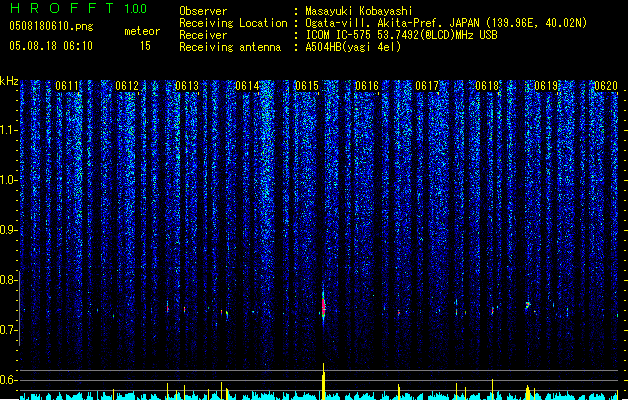
Task: Select the A504HB(yagi 4el) antenna value
Action: (x=353, y=47)
